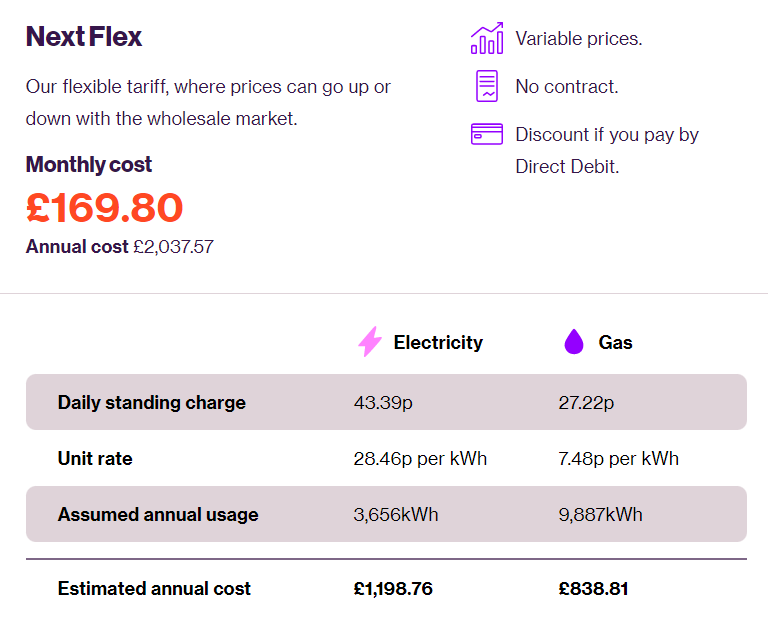Click estimated gas cost £838.81
The width and height of the screenshot is (768, 620).
click(593, 588)
